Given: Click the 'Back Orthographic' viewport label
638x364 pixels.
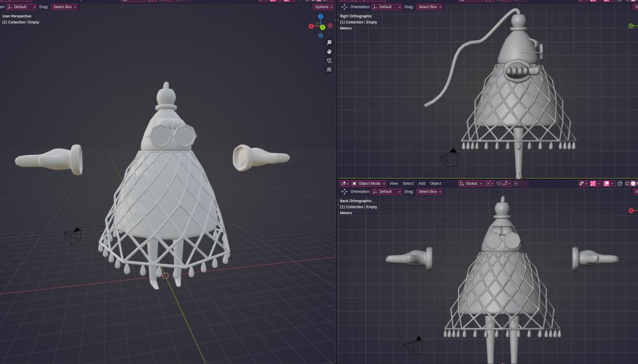Looking at the screenshot, I should point(355,201).
